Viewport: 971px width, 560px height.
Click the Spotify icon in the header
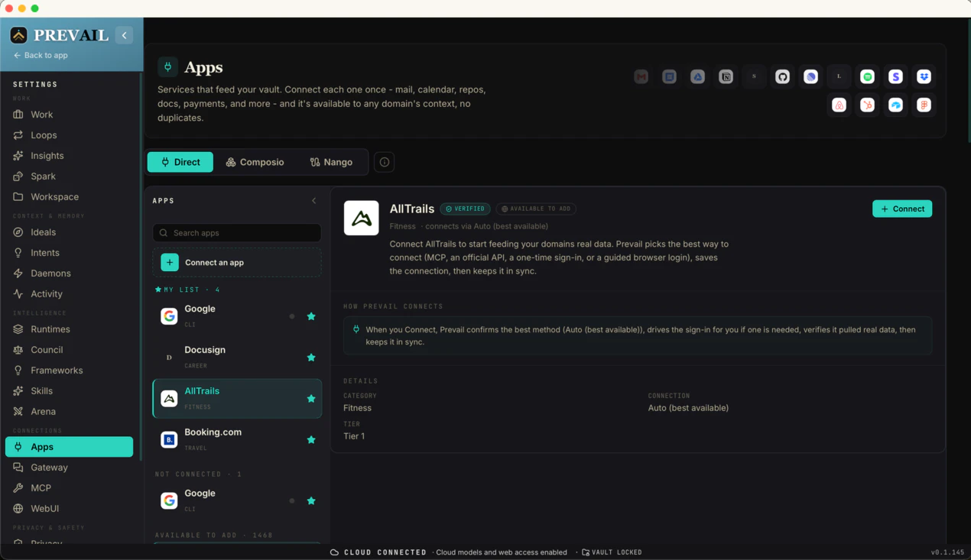tap(867, 76)
